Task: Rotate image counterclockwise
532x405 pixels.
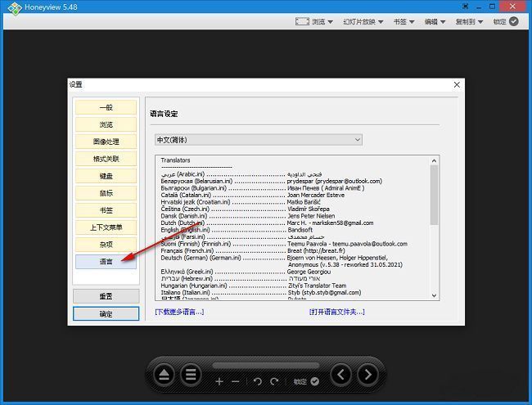Action: coord(258,381)
